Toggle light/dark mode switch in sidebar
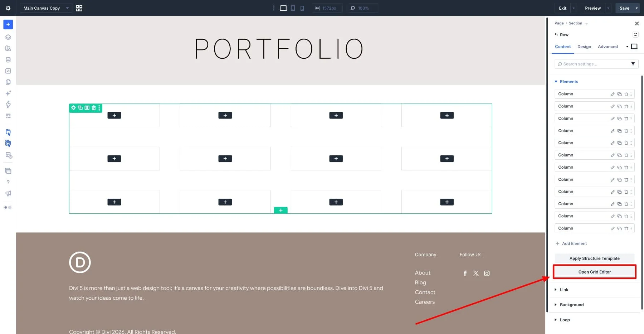This screenshot has width=644, height=334. point(8,207)
